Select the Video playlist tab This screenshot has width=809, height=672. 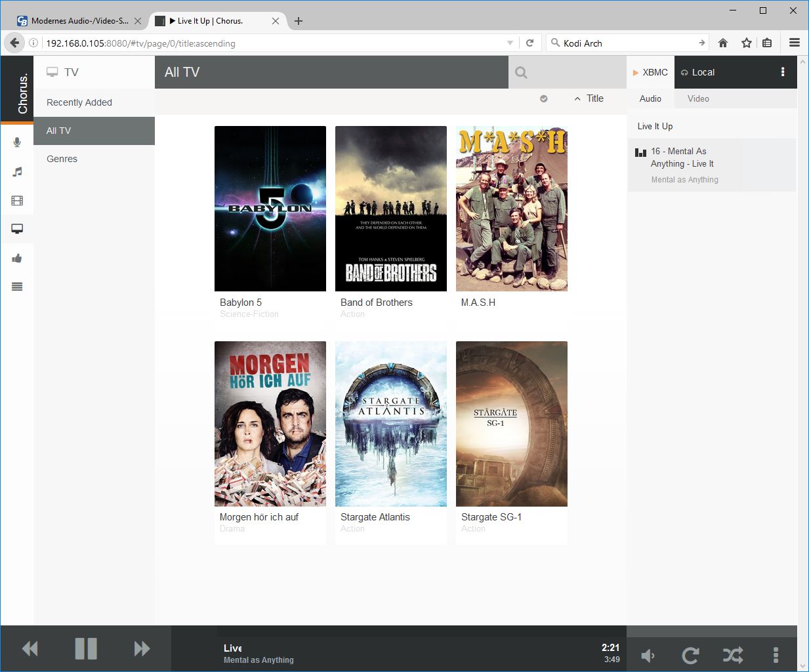click(x=698, y=98)
